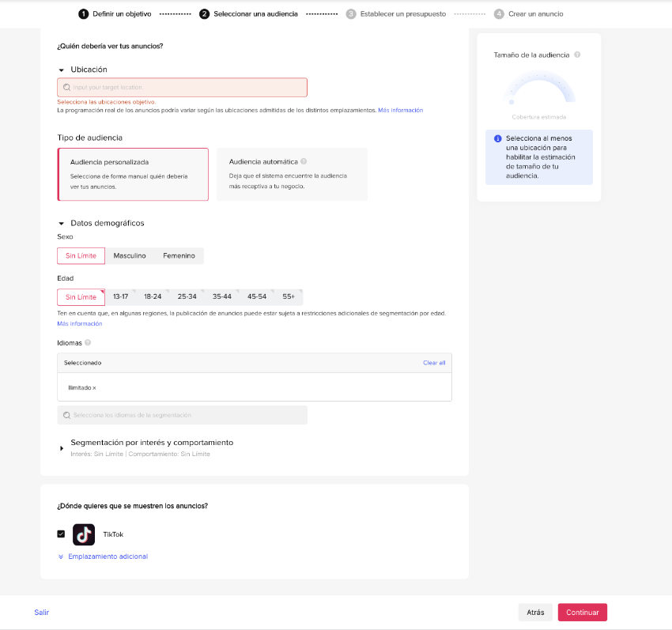Screen dimensions: 672x630
Task: Collapse the Ubicación section
Action: [62, 70]
